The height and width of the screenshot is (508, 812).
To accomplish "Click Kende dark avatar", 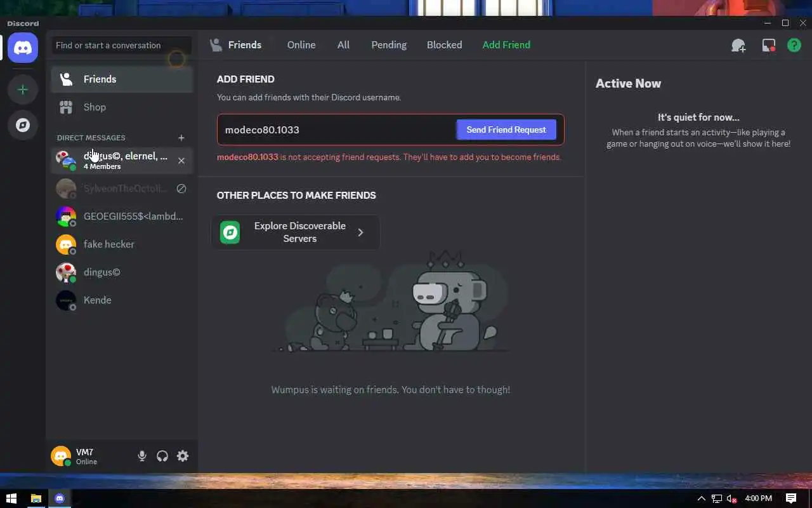I will point(66,300).
